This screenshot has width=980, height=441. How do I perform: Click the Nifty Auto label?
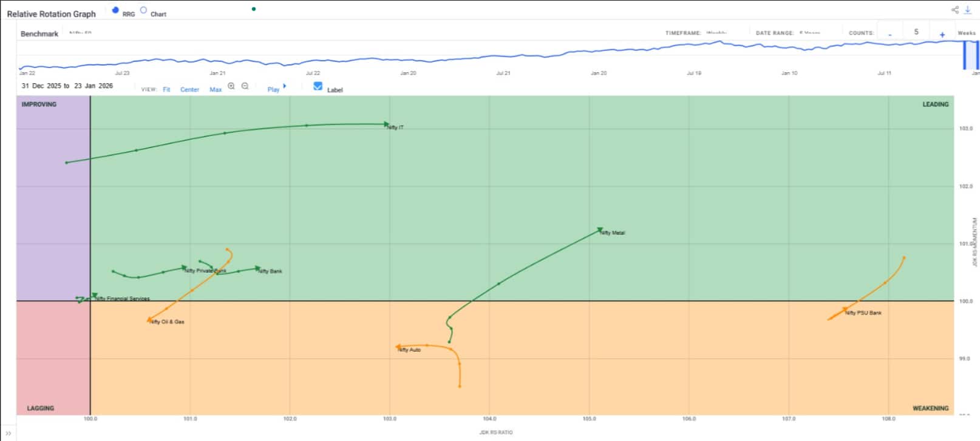coord(409,350)
